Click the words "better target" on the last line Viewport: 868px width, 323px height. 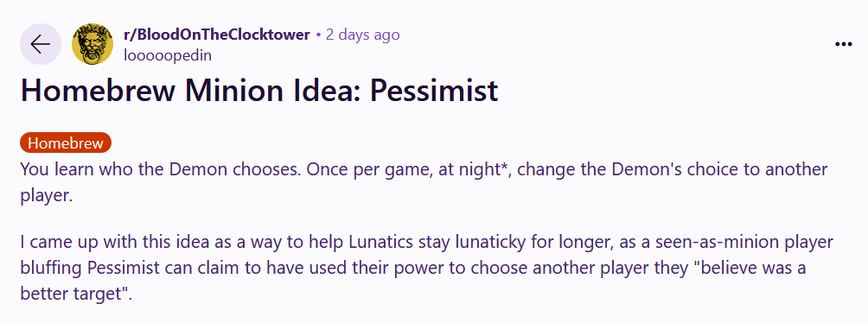pos(72,293)
